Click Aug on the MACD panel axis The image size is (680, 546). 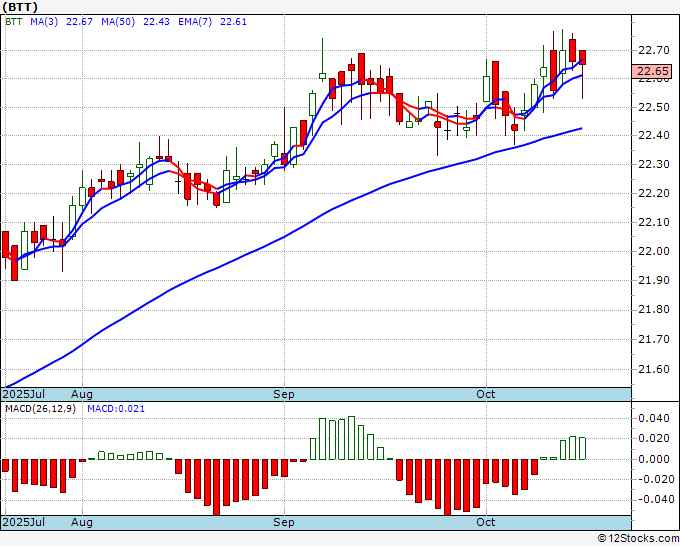point(82,522)
